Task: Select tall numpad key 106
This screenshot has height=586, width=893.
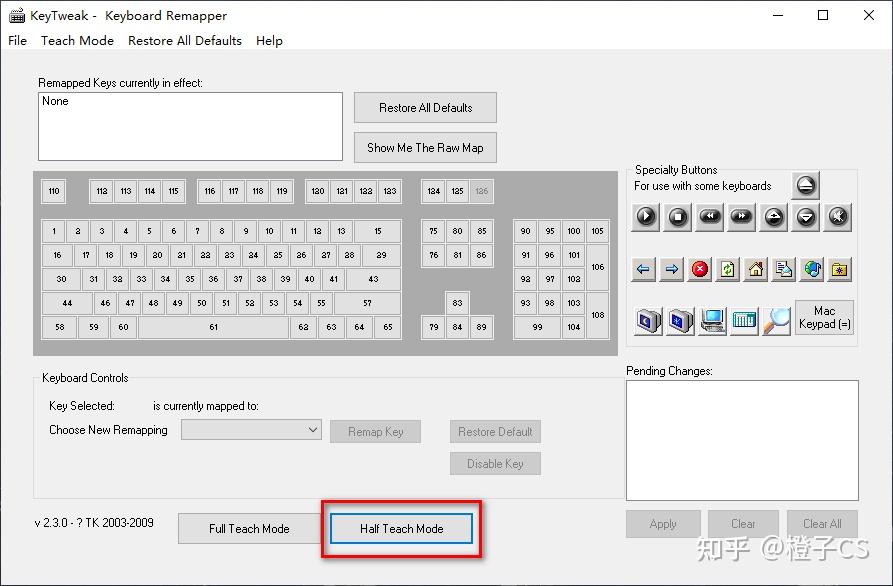Action: point(597,267)
